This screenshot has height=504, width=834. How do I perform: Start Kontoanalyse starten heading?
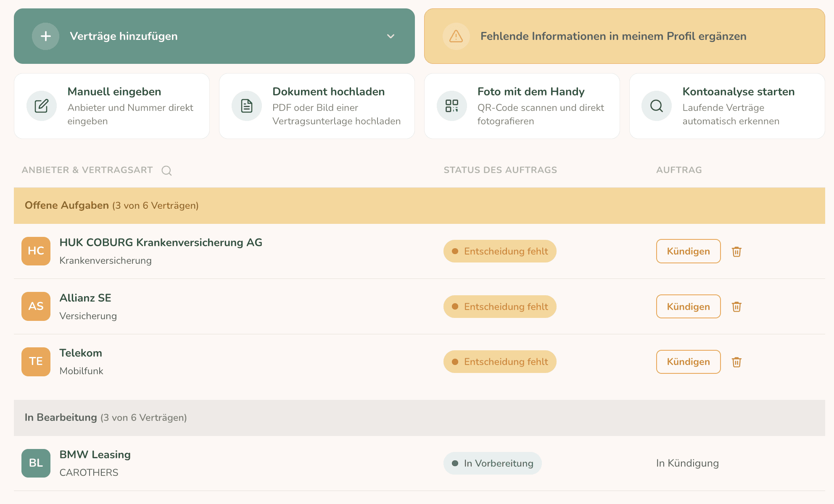click(739, 92)
